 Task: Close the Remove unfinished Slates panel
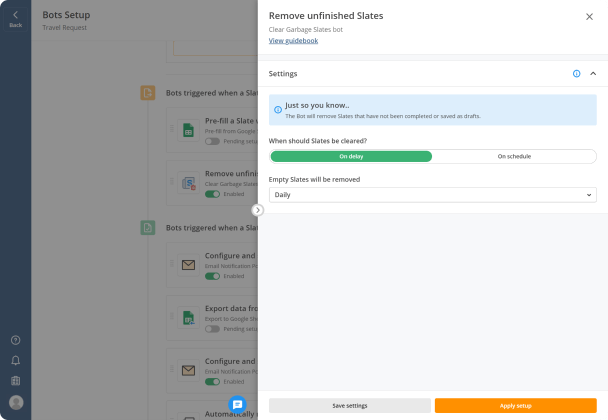[589, 17]
